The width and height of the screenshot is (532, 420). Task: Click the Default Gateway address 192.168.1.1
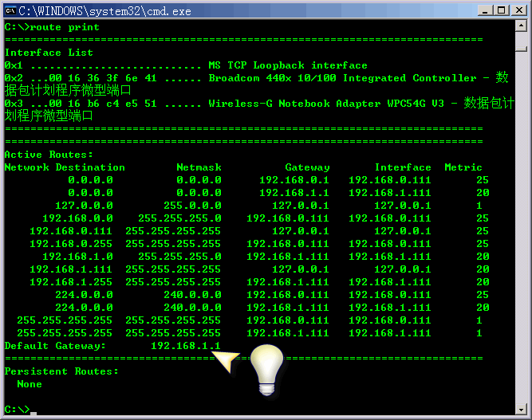pos(185,346)
